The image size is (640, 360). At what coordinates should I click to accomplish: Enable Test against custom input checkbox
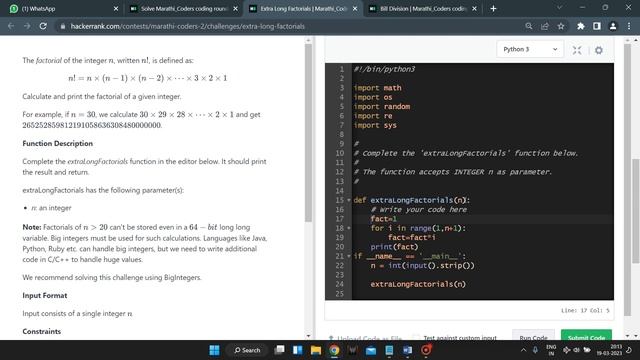(x=416, y=338)
